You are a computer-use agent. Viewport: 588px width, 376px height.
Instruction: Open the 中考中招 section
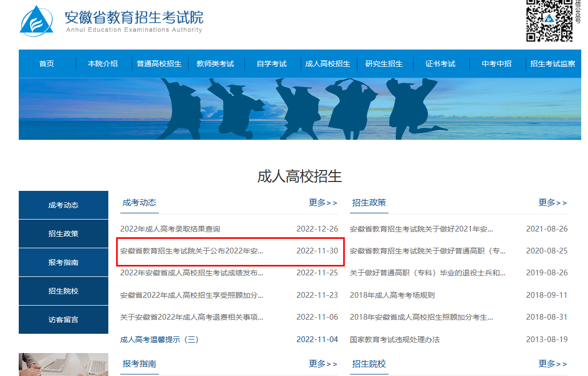pos(495,64)
